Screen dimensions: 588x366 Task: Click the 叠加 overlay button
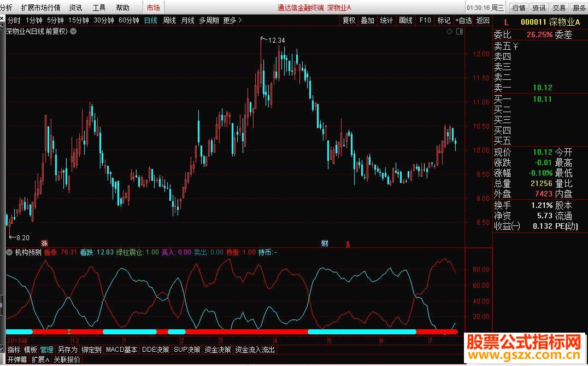coord(367,20)
